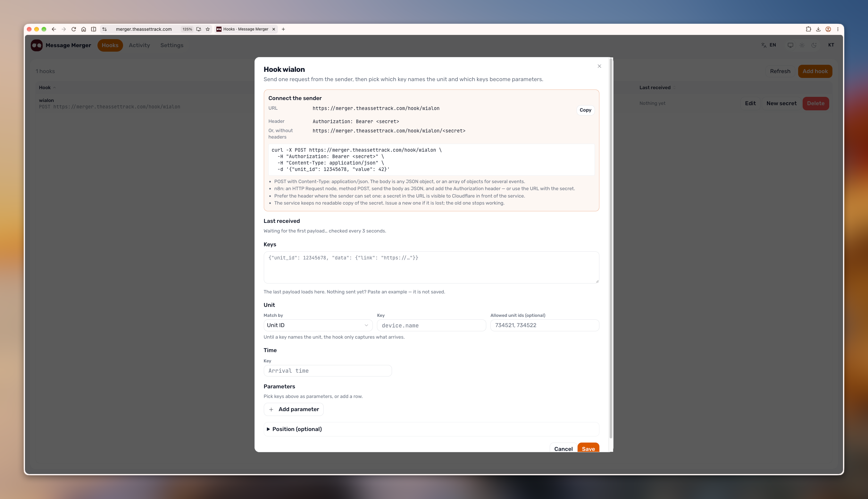Image resolution: width=868 pixels, height=499 pixels.
Task: Click the dialog vertical scrollbar
Action: (x=611, y=249)
